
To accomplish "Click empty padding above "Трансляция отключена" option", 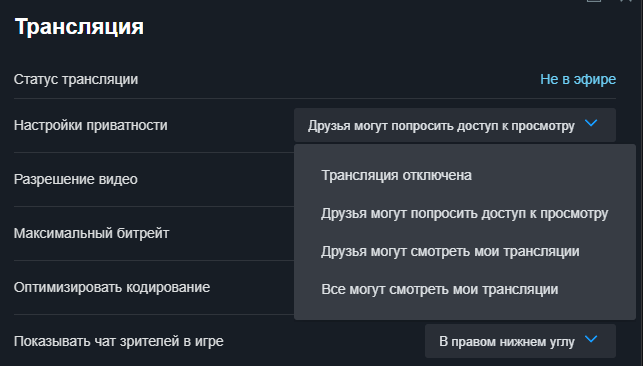I will pyautogui.click(x=465, y=150).
